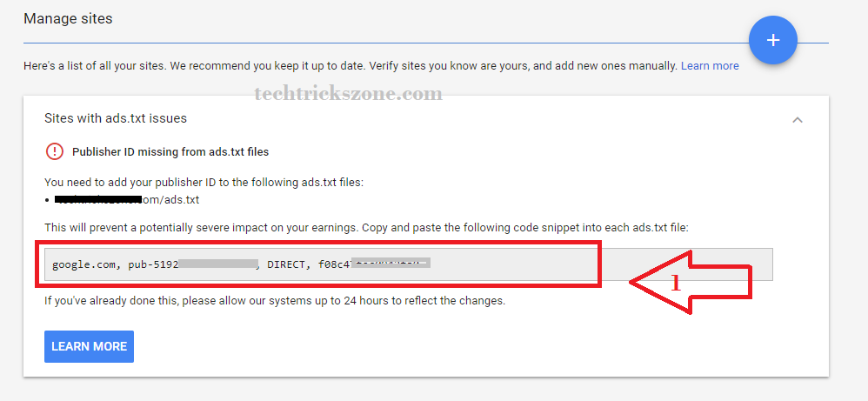868x401 pixels.
Task: Click the redacted ads.txt file URL bullet
Action: pos(126,199)
